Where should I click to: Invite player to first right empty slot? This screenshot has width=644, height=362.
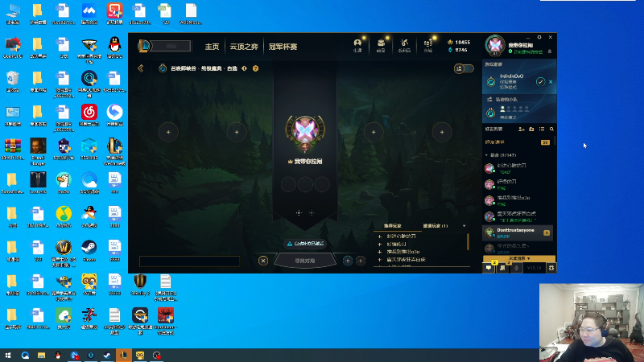pos(374,132)
